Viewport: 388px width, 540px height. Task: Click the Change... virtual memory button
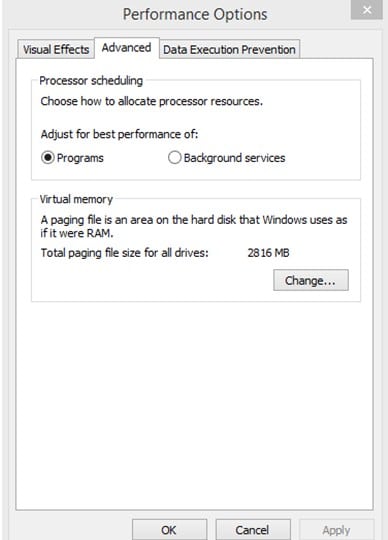click(x=311, y=280)
